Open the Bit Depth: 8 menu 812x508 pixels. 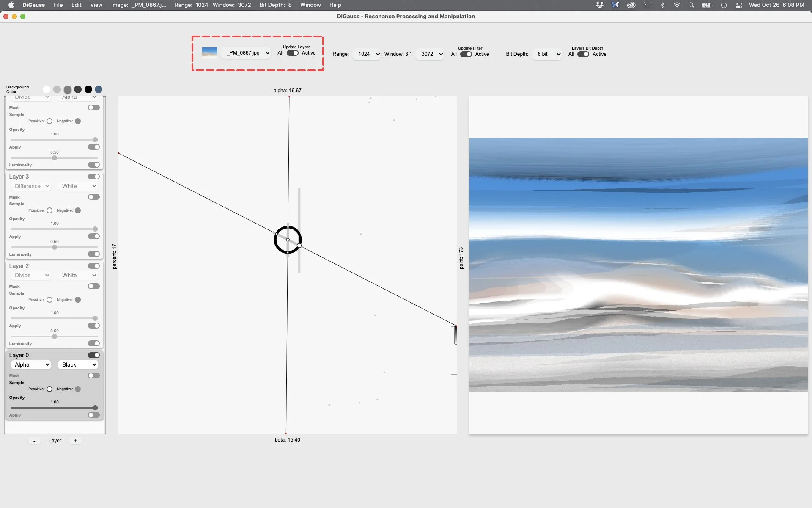pos(275,5)
